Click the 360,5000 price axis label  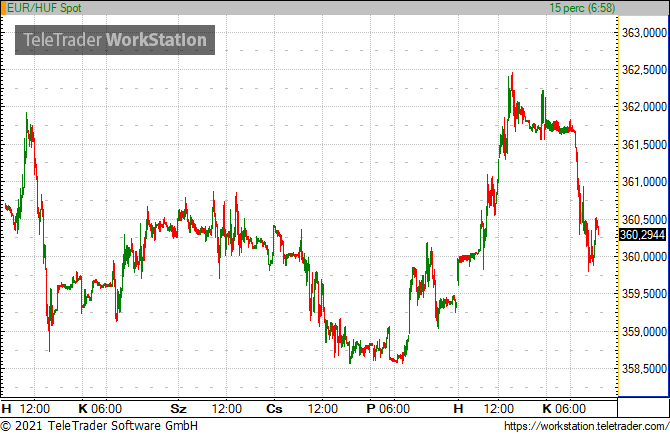point(644,219)
